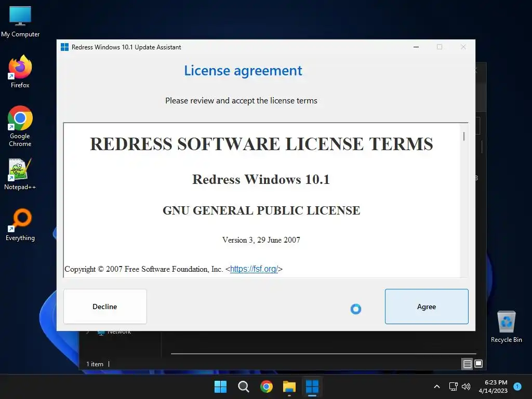532x399 pixels.
Task: Open network status tray icon
Action: pyautogui.click(x=453, y=387)
